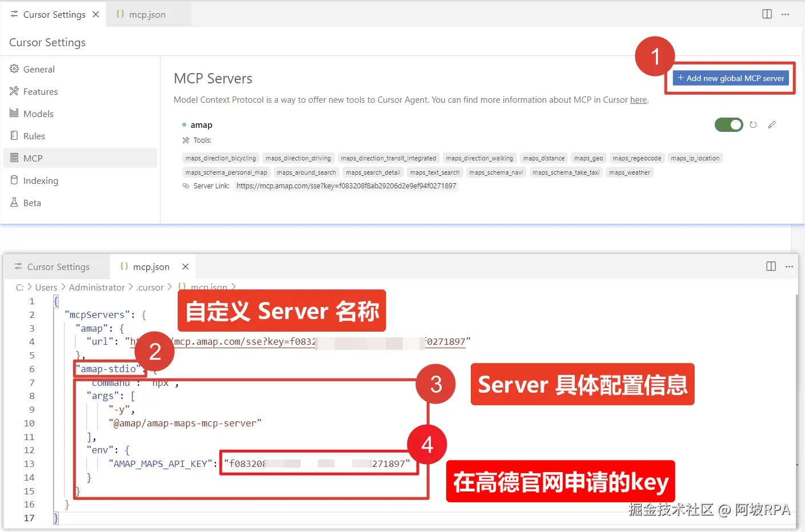
Task: Edit the amap server with pencil icon
Action: click(772, 124)
